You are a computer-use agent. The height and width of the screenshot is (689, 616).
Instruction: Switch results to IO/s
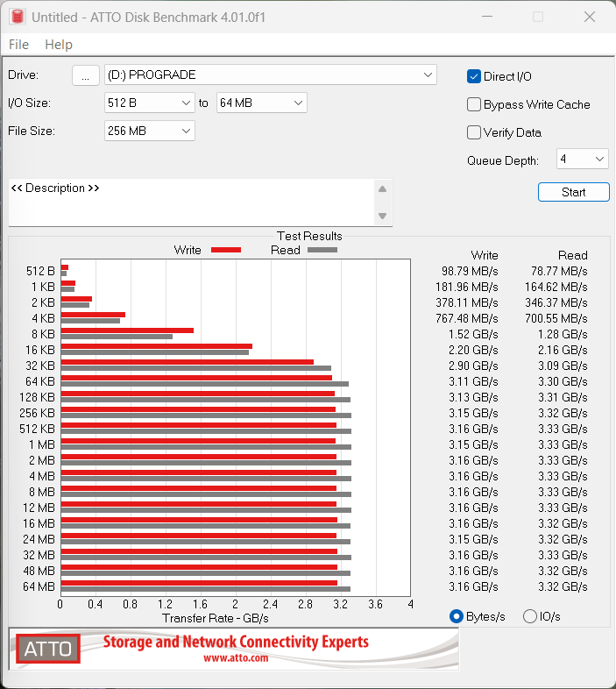click(x=529, y=616)
